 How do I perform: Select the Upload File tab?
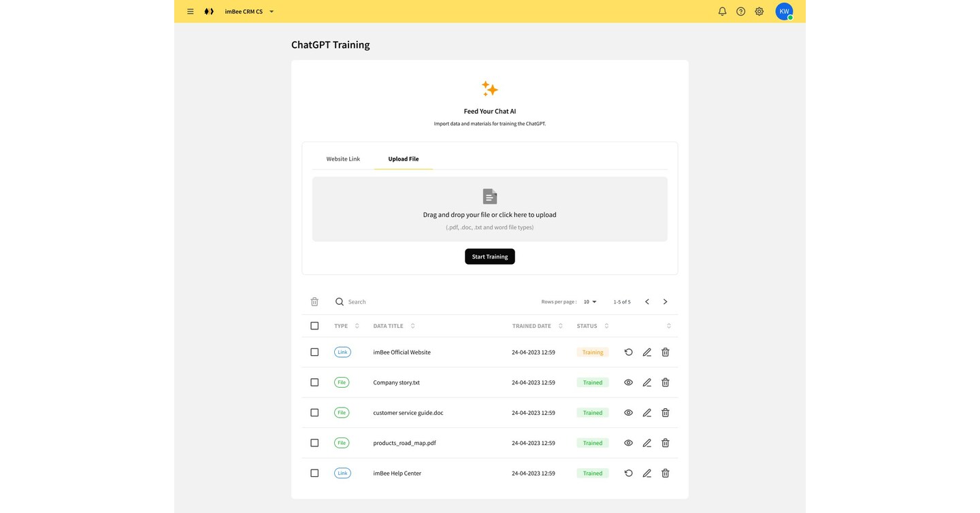[x=403, y=159]
